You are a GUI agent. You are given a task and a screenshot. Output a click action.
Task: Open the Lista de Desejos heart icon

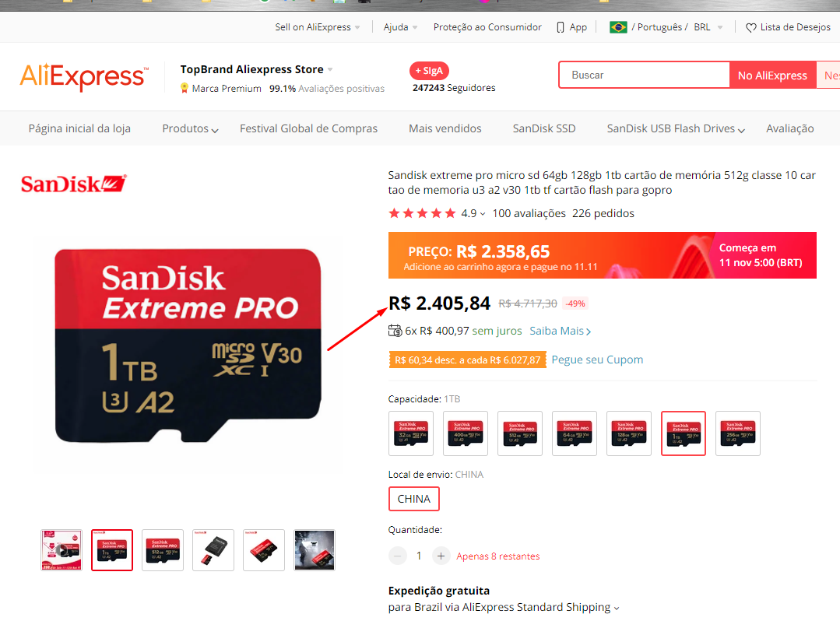pos(751,27)
